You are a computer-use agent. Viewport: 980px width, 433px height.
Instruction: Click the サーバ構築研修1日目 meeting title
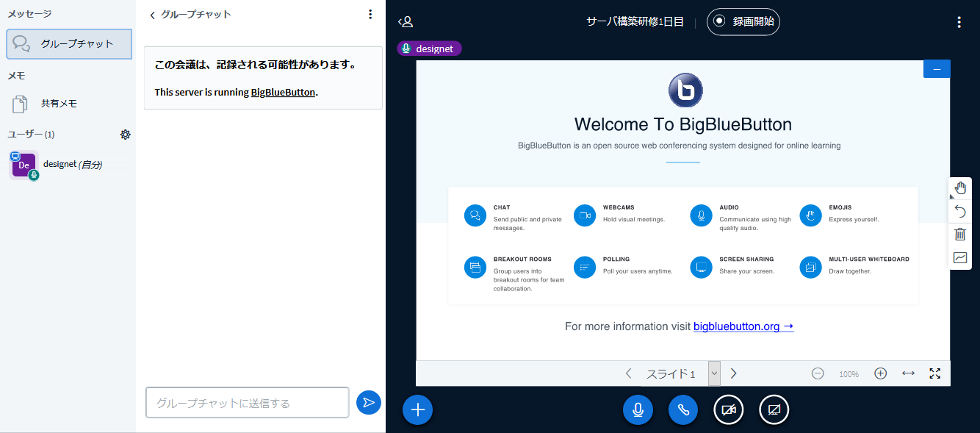(635, 22)
